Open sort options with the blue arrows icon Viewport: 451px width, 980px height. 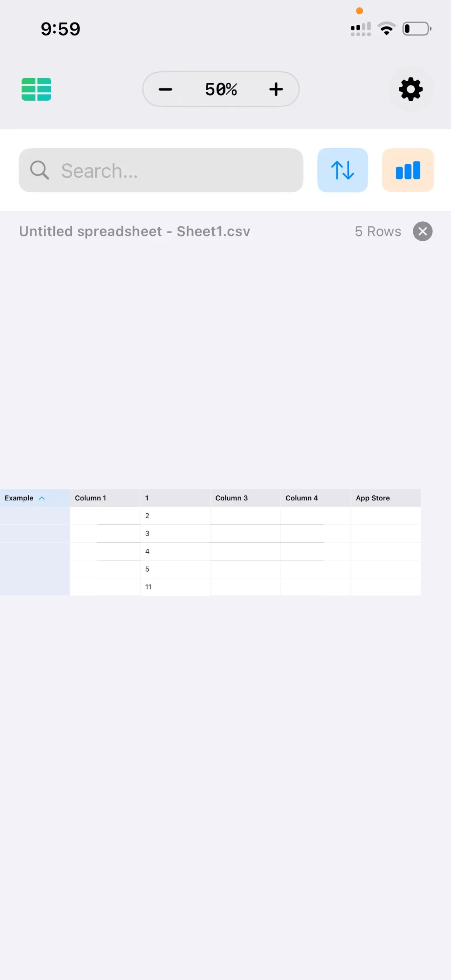342,170
